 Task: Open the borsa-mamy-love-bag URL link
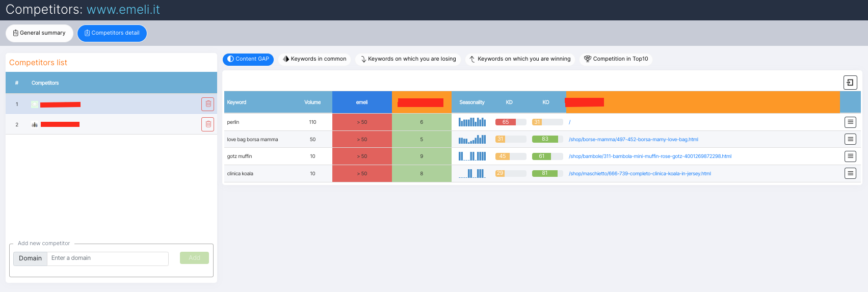click(x=633, y=140)
